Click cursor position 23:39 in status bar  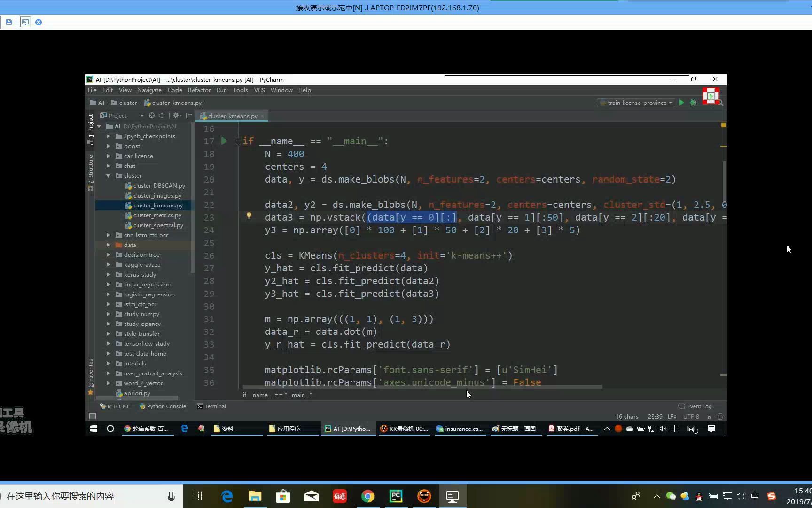(655, 417)
